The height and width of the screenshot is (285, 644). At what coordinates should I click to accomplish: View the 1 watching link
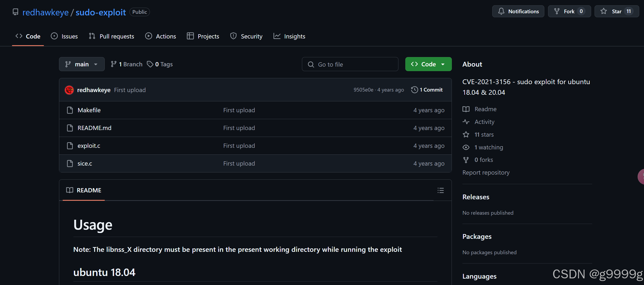[489, 147]
